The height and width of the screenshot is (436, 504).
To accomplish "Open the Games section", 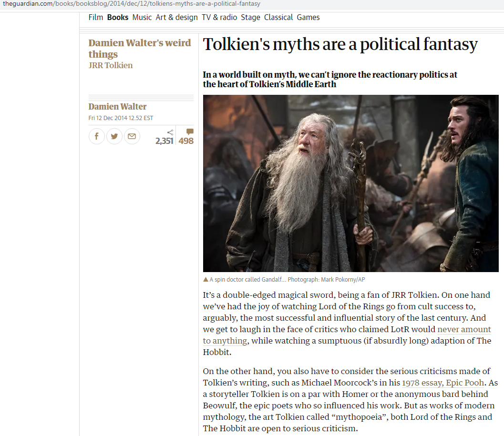I will [x=308, y=17].
